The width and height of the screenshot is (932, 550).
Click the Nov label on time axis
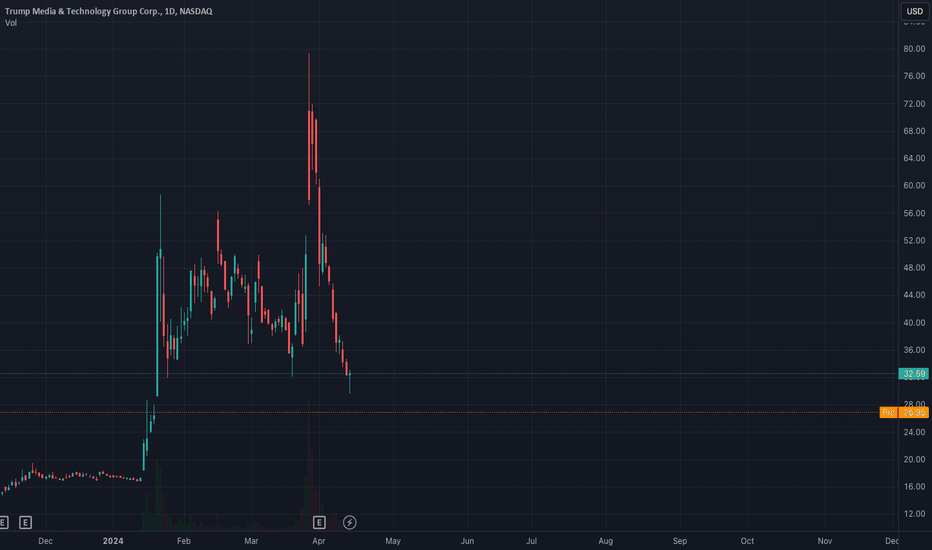click(x=824, y=541)
